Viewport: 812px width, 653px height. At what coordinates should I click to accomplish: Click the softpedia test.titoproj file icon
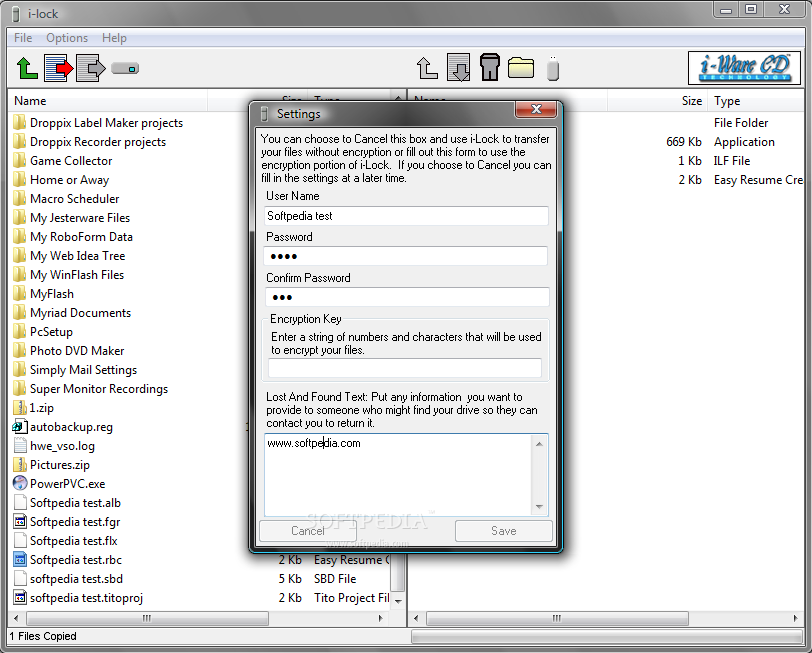point(20,598)
